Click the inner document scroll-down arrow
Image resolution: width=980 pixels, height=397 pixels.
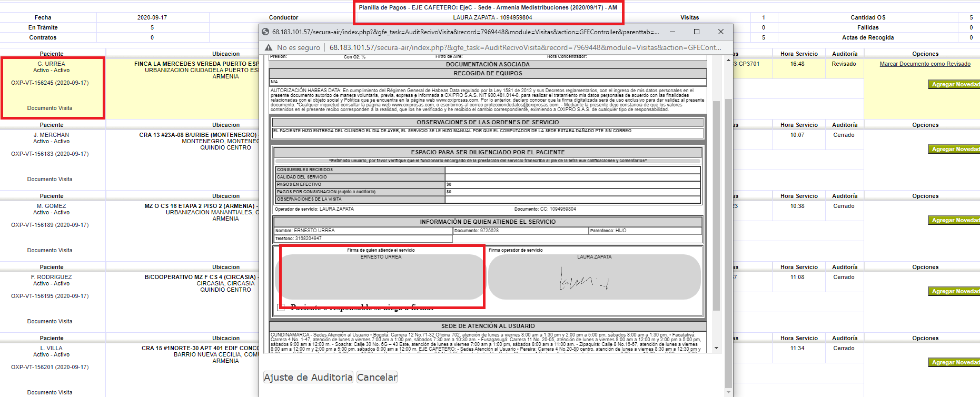click(716, 348)
